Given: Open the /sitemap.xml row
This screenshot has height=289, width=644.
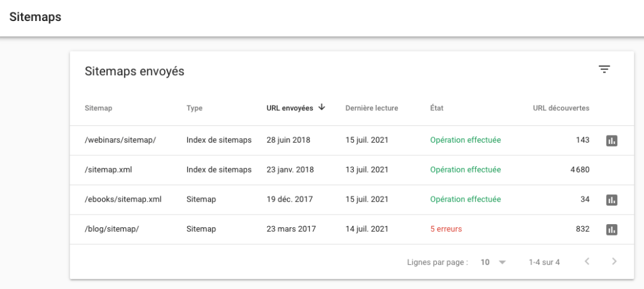Looking at the screenshot, I should 351,170.
